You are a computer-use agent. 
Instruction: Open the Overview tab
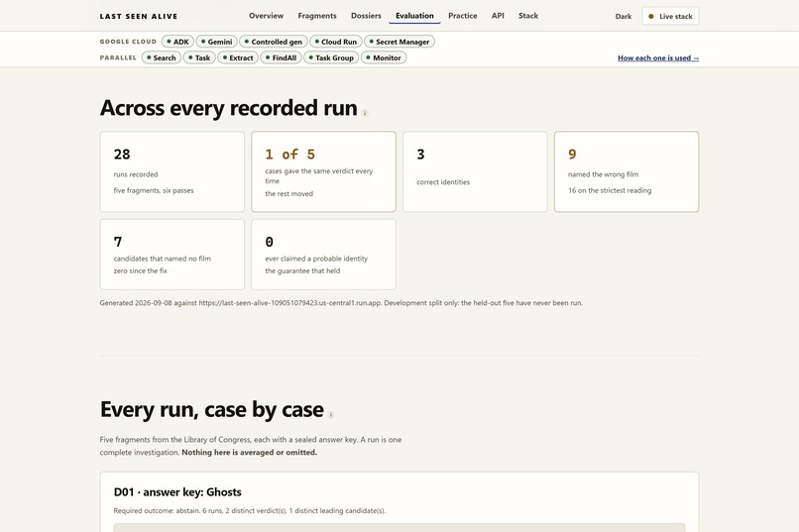click(x=266, y=16)
